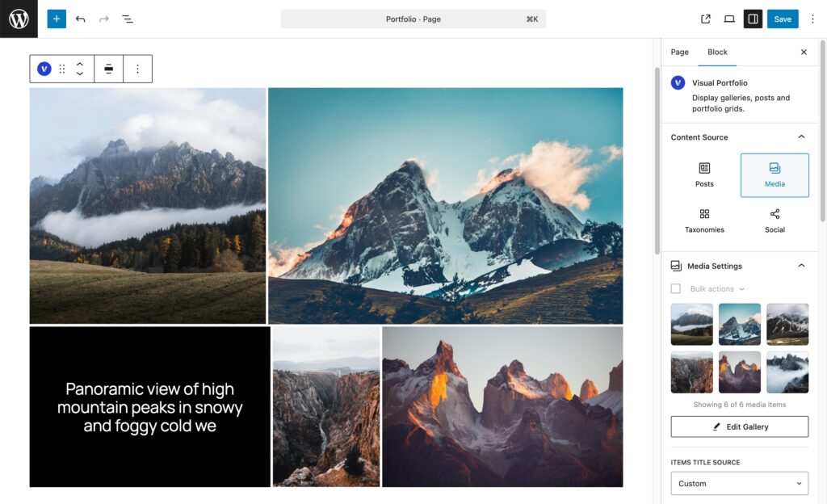Choose the Social content source

click(775, 220)
